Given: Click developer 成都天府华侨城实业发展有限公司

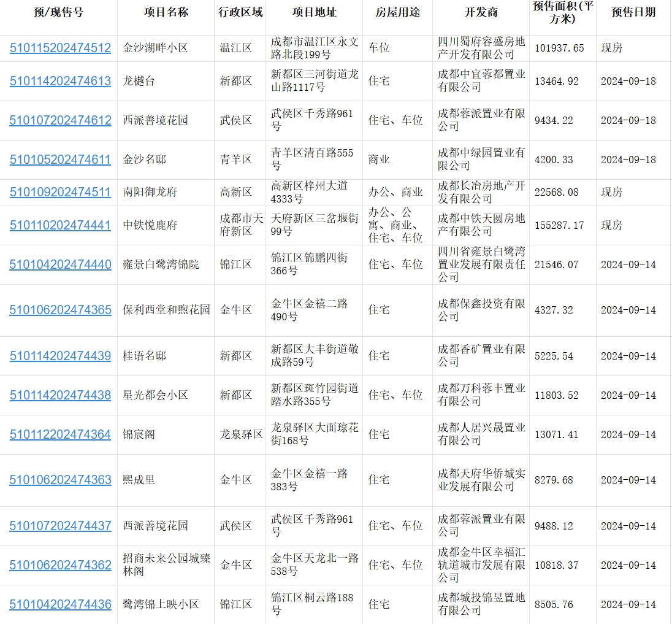Looking at the screenshot, I should (x=481, y=480).
